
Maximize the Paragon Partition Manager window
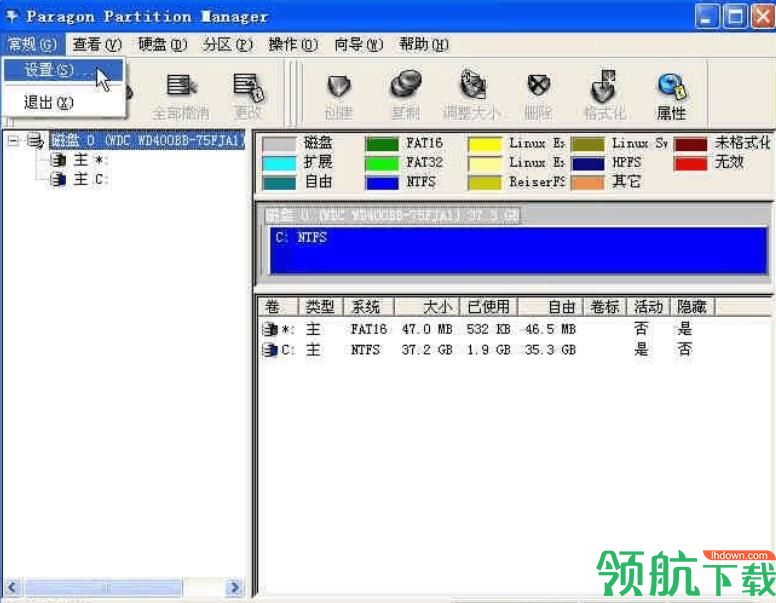[x=735, y=17]
